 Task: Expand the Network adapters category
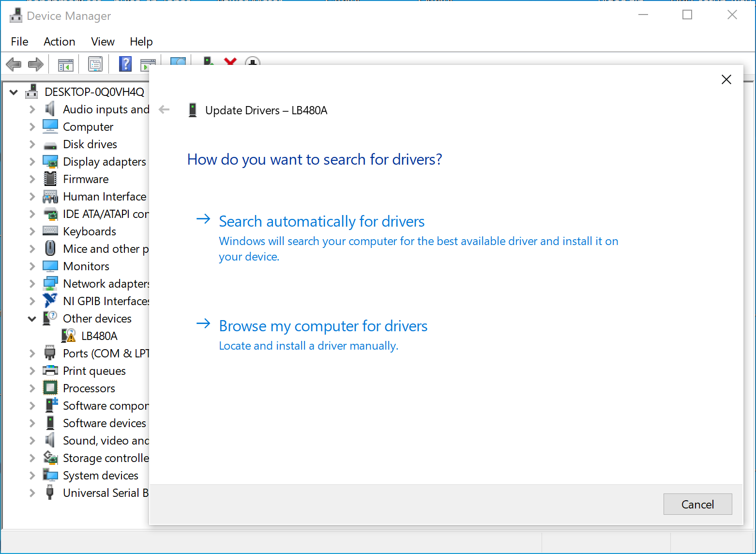[x=32, y=283]
